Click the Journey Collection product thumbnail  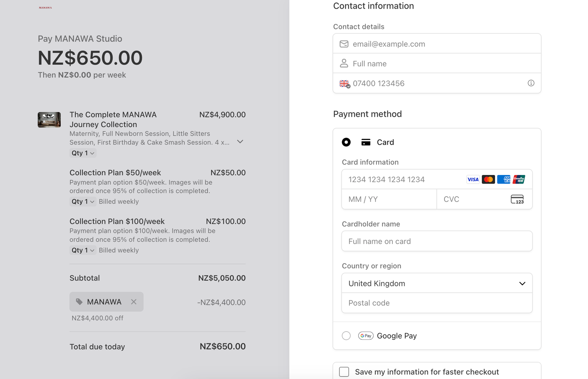(49, 120)
